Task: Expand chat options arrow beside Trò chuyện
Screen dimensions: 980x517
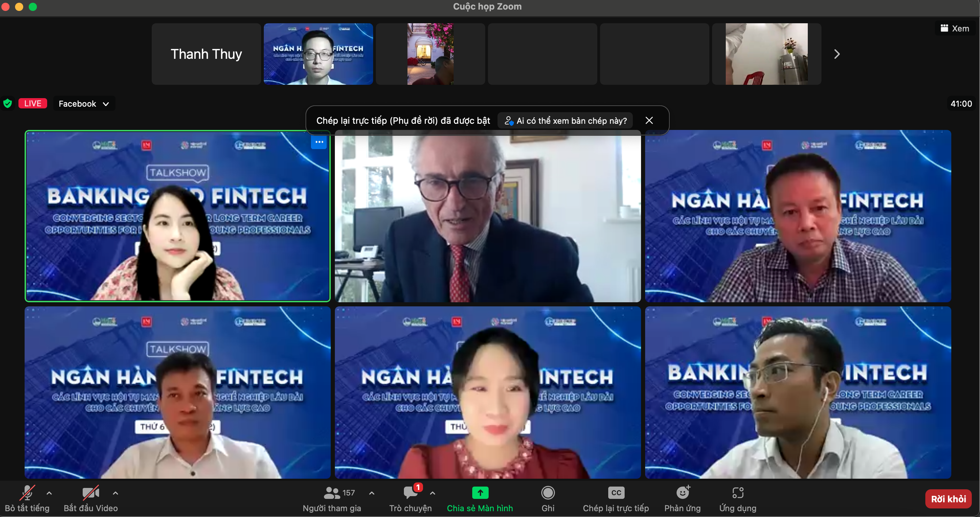Action: point(433,493)
